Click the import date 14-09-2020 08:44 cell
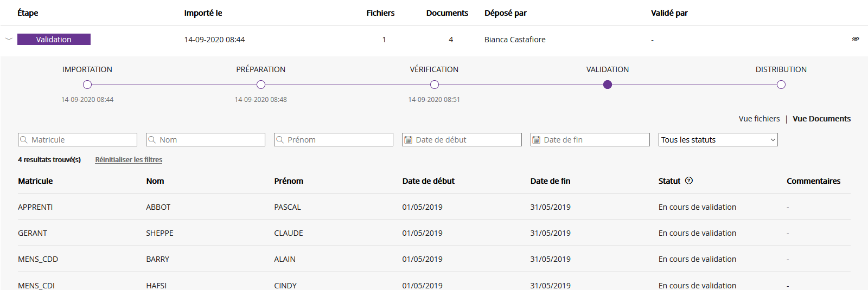The height and width of the screenshot is (290, 868). 214,40
